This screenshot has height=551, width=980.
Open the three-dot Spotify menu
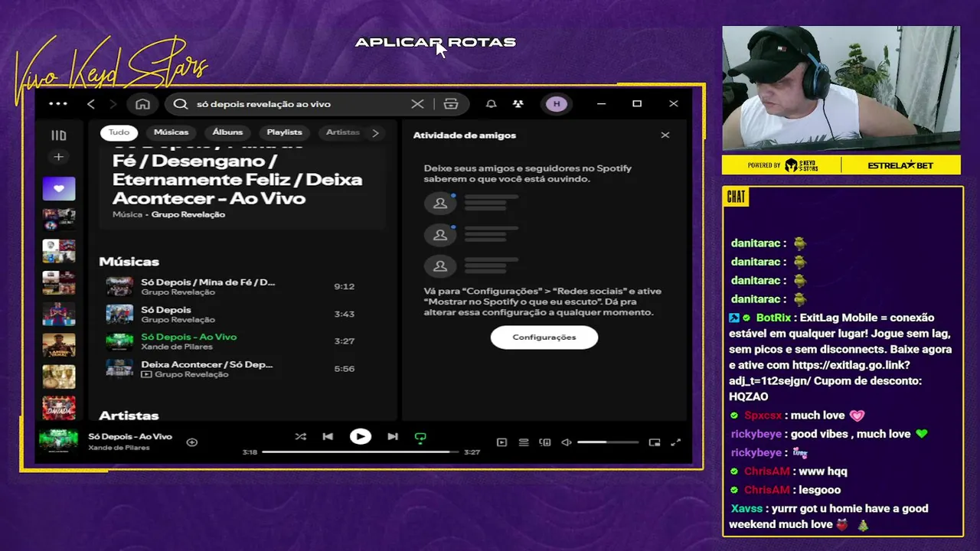point(58,104)
